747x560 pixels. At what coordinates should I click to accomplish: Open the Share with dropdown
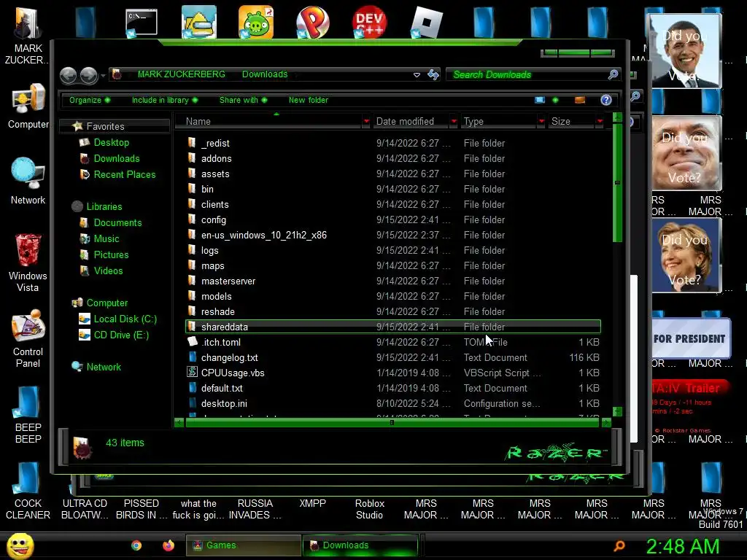[243, 100]
